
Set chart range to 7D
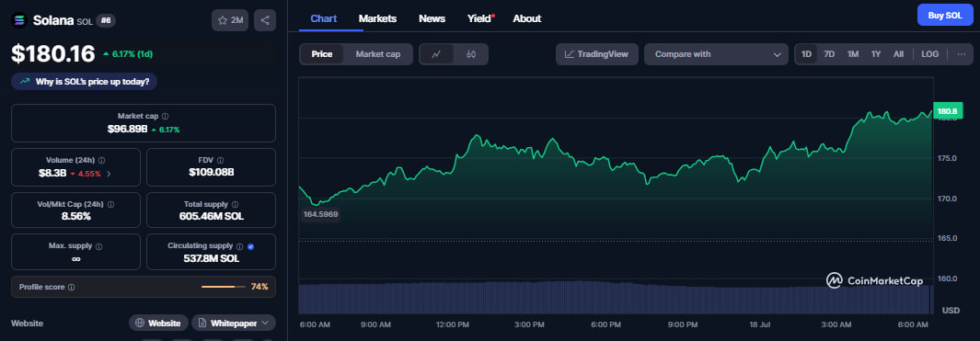pyautogui.click(x=829, y=54)
